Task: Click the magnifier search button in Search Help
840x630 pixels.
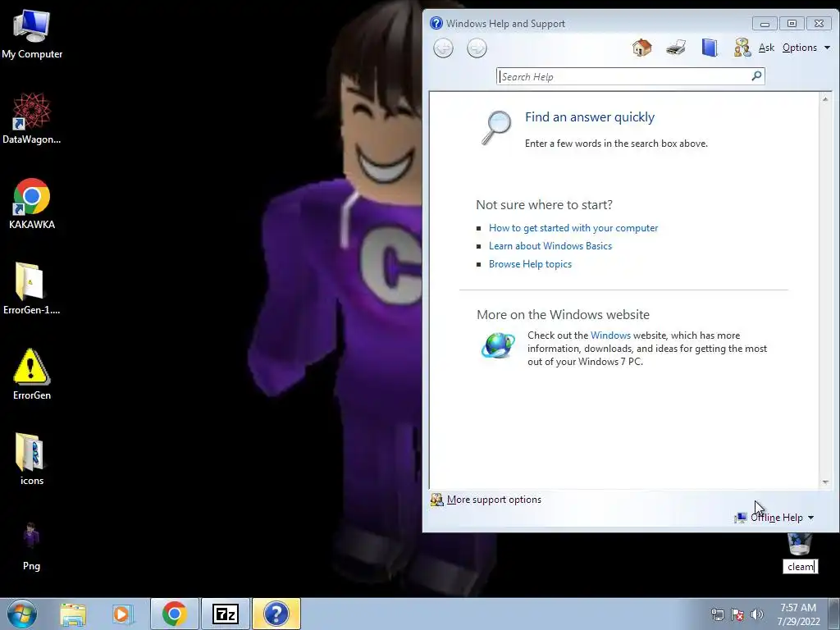Action: [756, 76]
